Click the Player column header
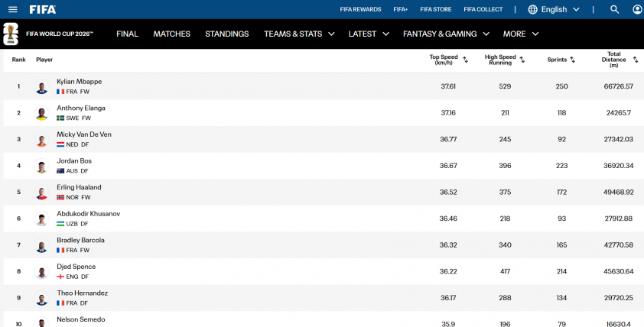This screenshot has height=327, width=644. pos(44,60)
